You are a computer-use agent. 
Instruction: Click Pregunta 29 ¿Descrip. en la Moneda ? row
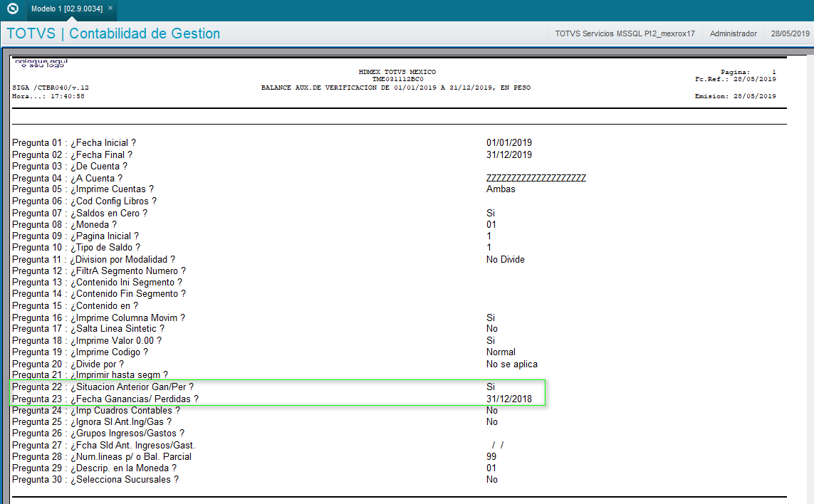(95, 468)
